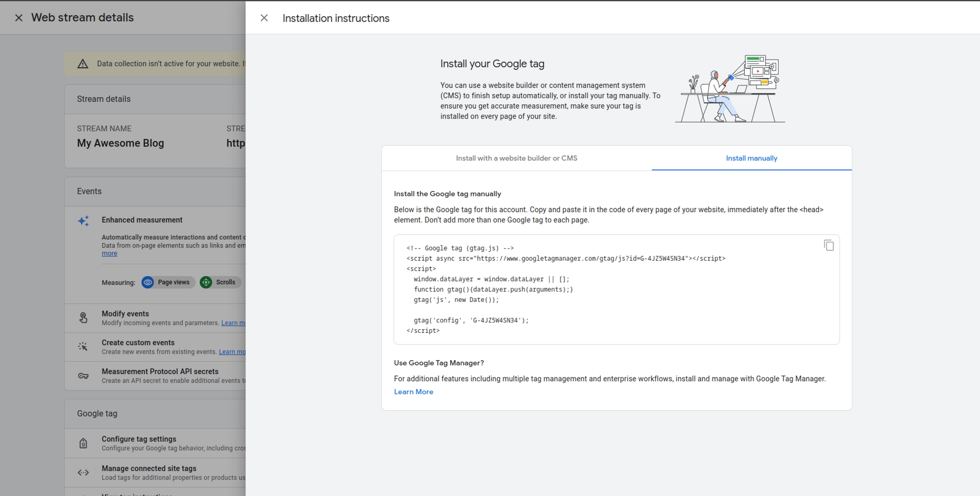
Task: Click the data collection warning triangle icon
Action: click(83, 64)
